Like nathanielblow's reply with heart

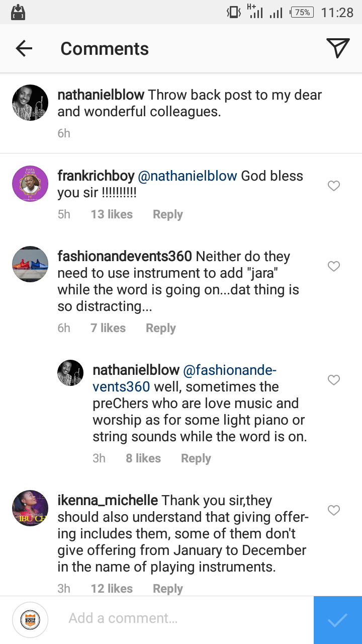334,380
